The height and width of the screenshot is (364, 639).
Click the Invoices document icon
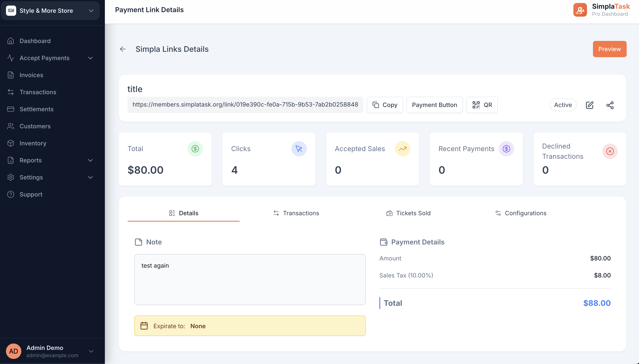(10, 75)
